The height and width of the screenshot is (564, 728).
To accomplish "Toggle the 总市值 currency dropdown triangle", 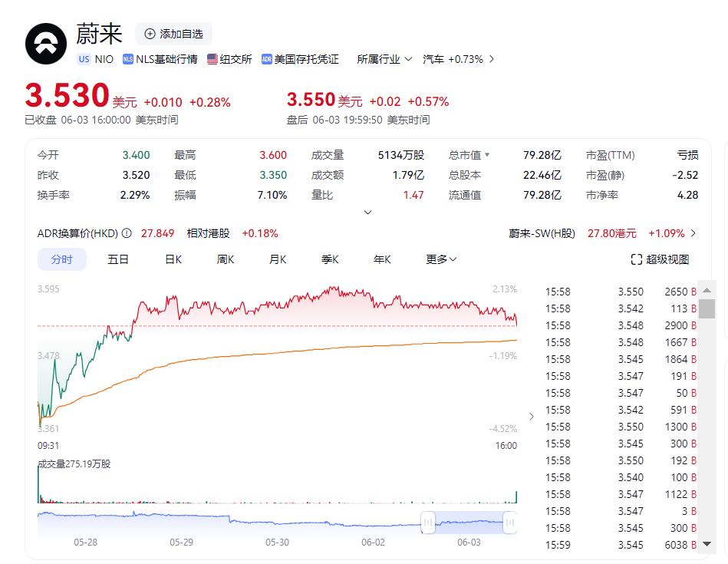I will [487, 155].
